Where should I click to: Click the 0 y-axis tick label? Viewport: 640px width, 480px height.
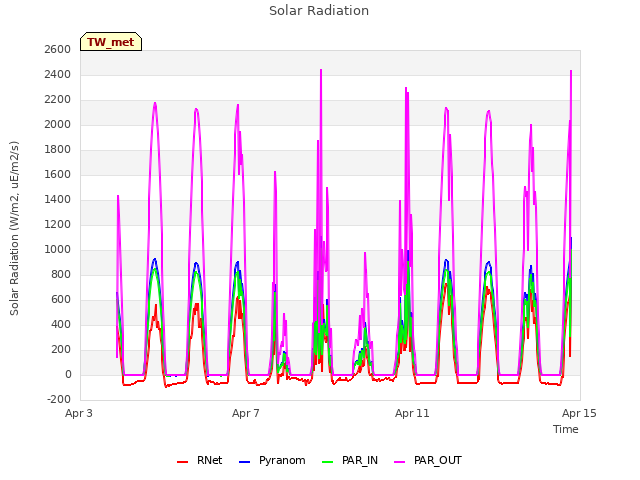pyautogui.click(x=68, y=375)
